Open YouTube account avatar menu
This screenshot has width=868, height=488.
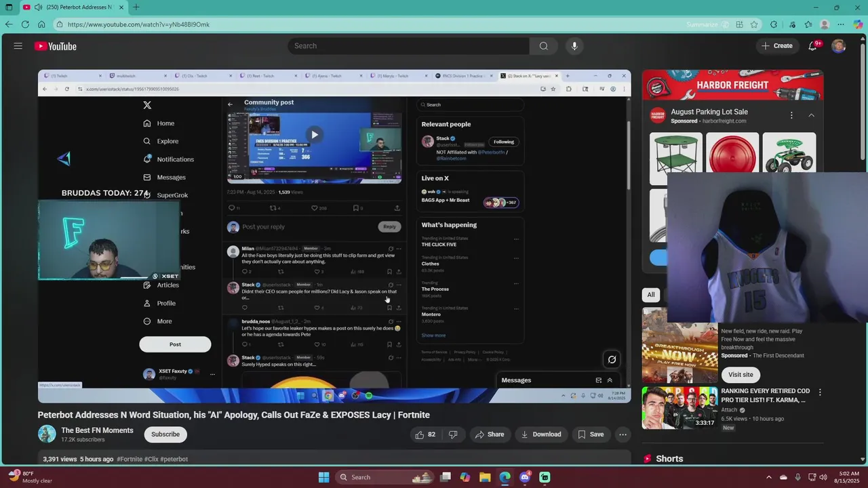839,46
